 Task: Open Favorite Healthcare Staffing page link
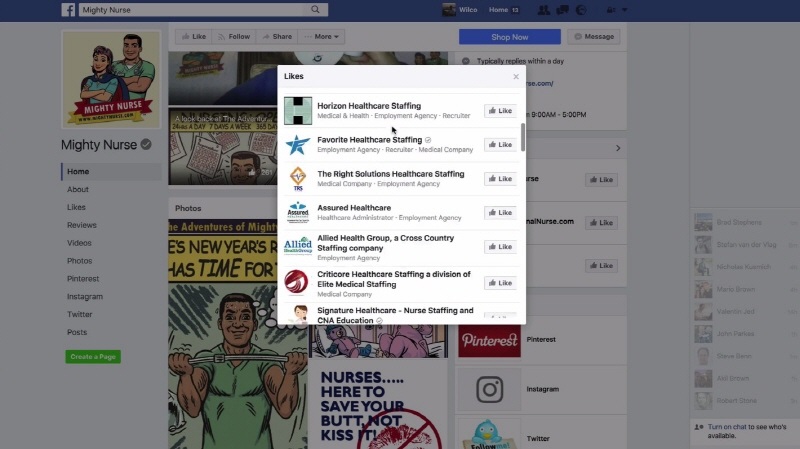click(369, 140)
